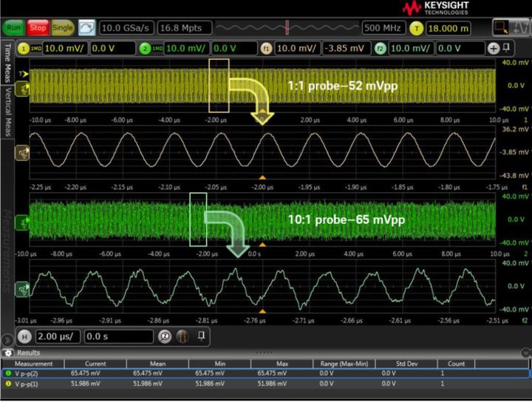Toggle channel 2 with green badge
532x402 pixels.
point(146,48)
